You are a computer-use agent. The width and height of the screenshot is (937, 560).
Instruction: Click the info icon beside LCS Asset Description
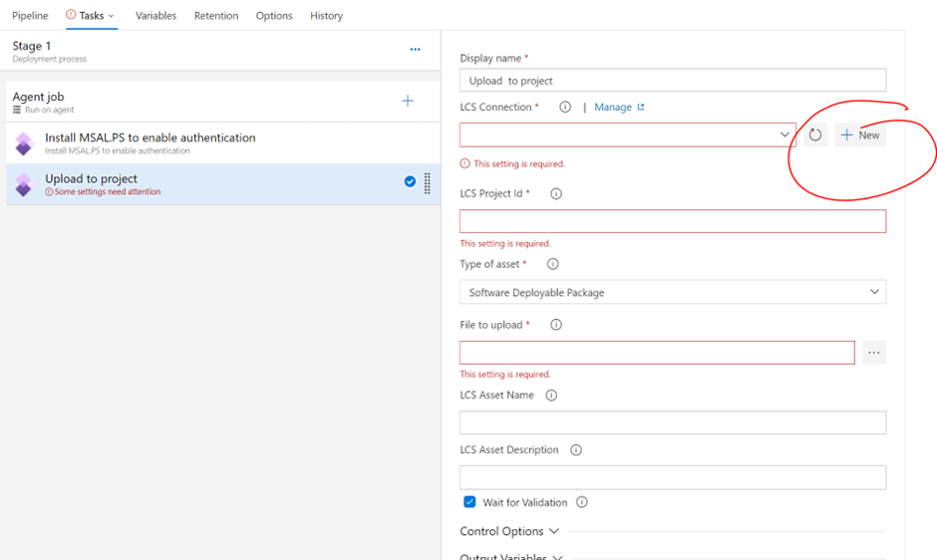576,450
